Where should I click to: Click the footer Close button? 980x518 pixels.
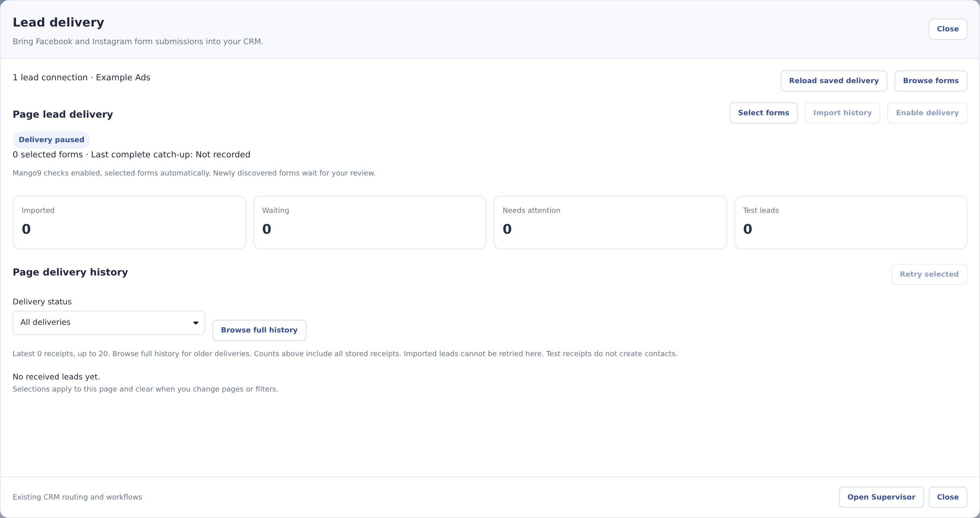coord(947,497)
